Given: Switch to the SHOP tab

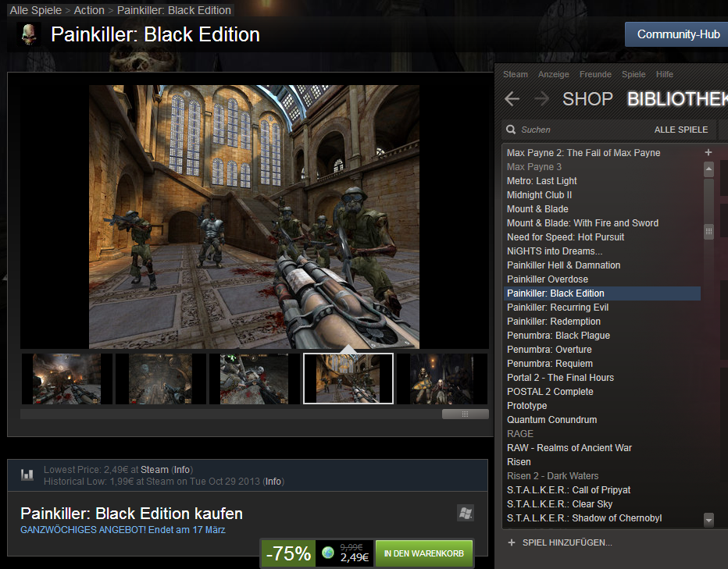Looking at the screenshot, I should pos(587,99).
